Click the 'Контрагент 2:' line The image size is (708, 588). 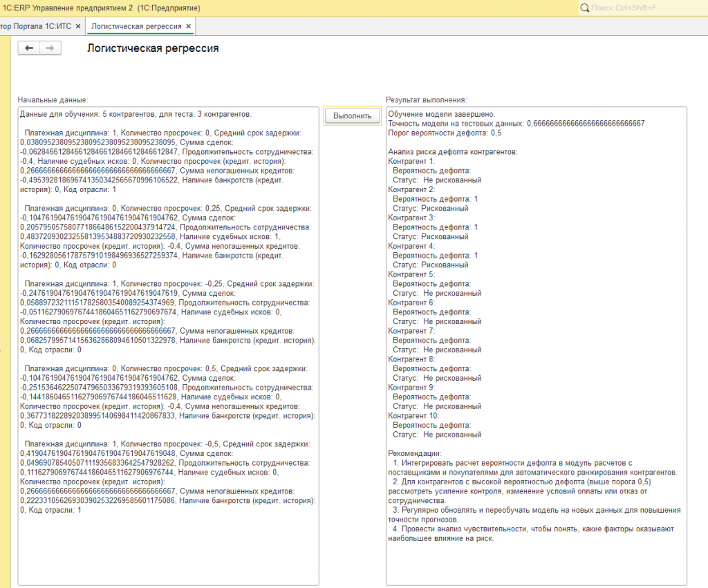[x=412, y=189]
